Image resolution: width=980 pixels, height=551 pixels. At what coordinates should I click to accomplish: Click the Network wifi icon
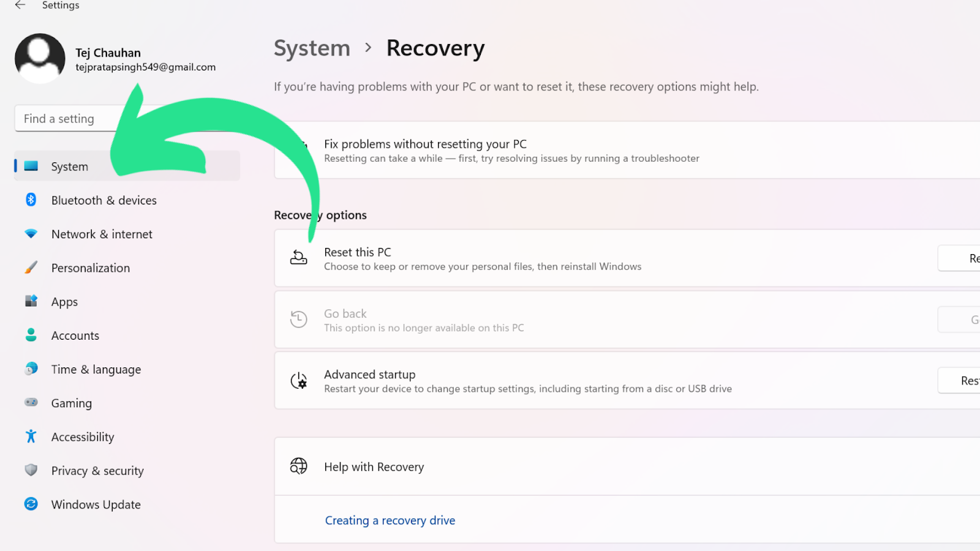coord(31,234)
